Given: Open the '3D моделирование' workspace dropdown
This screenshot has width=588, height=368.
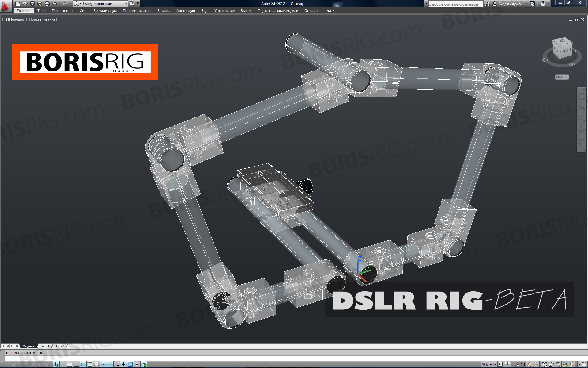Looking at the screenshot, I should 100,4.
